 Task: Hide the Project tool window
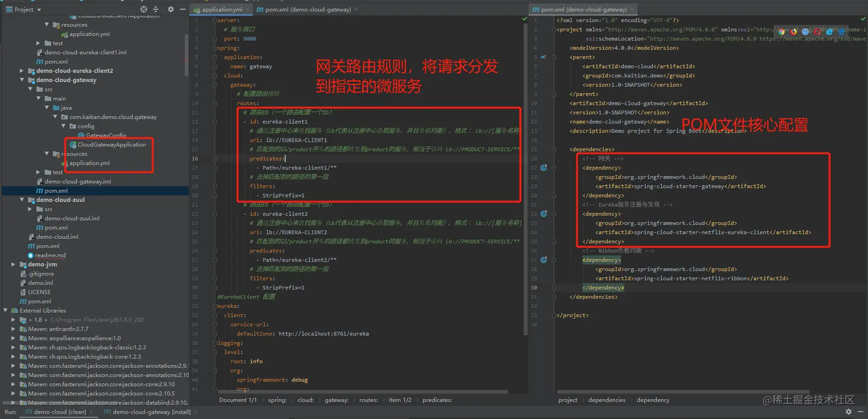183,9
